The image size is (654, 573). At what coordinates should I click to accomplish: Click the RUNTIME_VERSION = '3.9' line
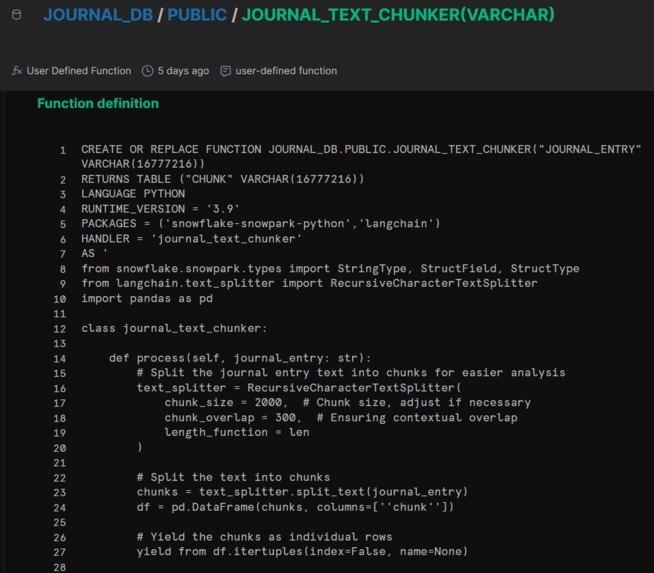pyautogui.click(x=160, y=209)
